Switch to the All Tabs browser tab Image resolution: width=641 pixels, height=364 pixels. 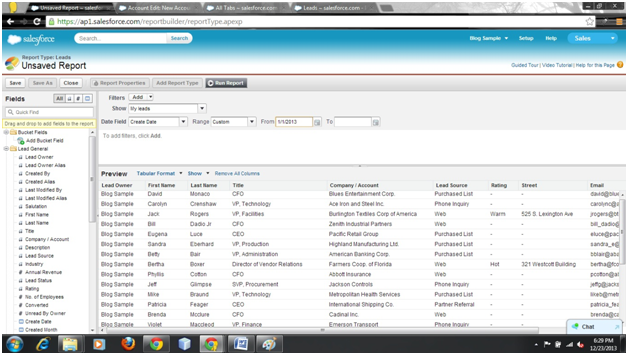[245, 8]
